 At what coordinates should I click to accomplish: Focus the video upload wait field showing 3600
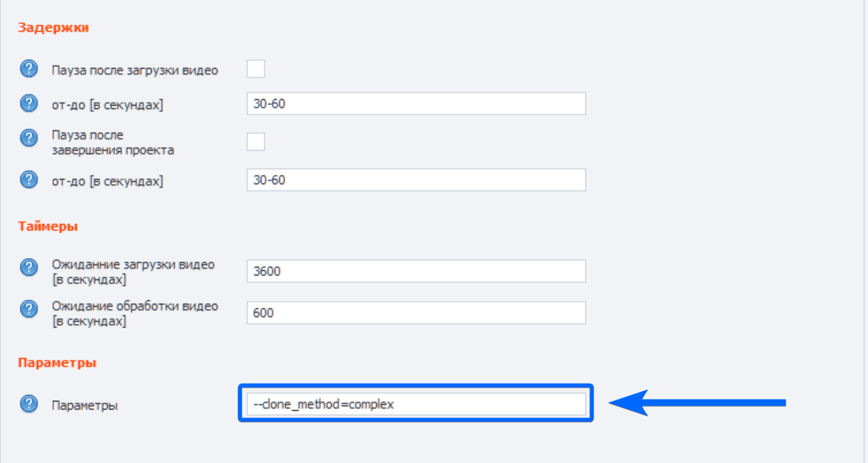tap(416, 271)
